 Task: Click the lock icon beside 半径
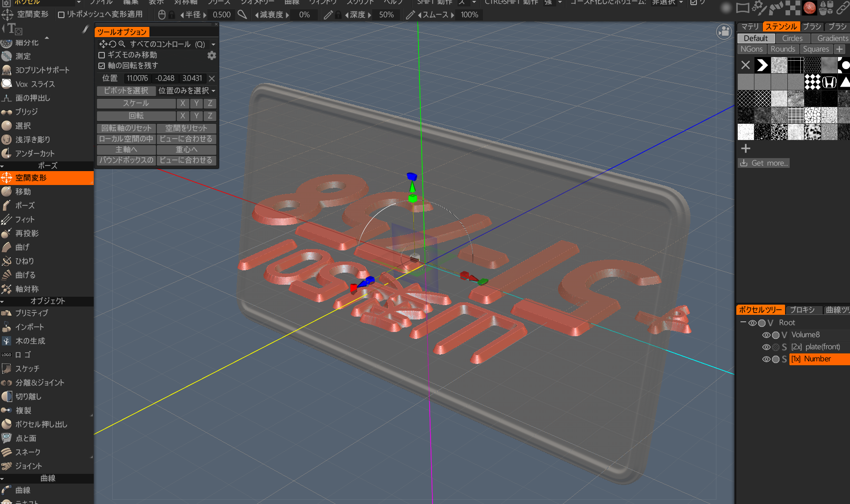(x=172, y=15)
